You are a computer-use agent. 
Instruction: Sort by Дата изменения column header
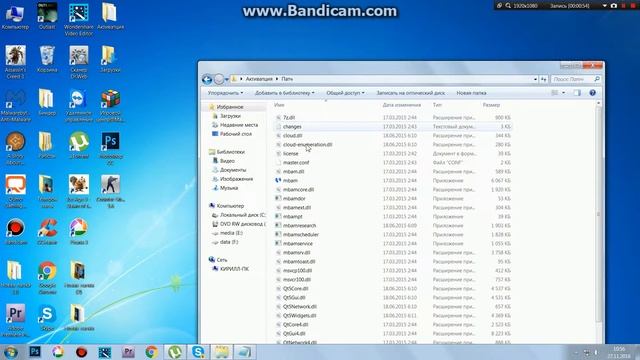[x=402, y=105]
